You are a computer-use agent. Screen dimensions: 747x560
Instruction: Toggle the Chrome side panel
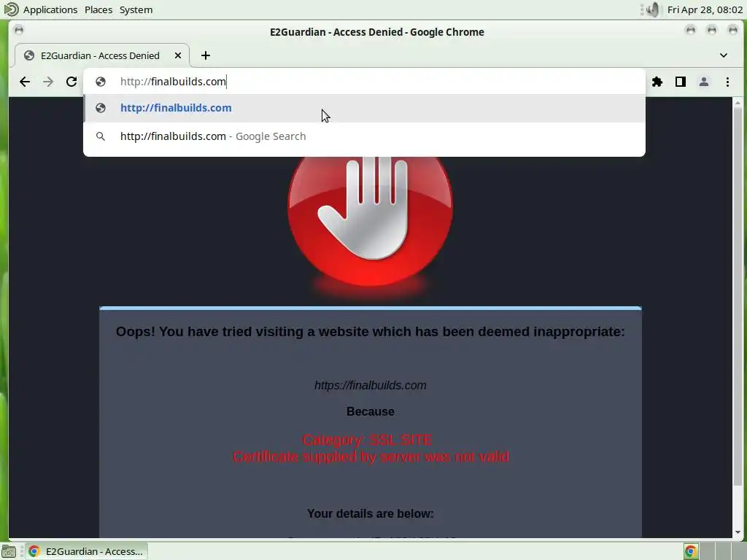point(681,82)
